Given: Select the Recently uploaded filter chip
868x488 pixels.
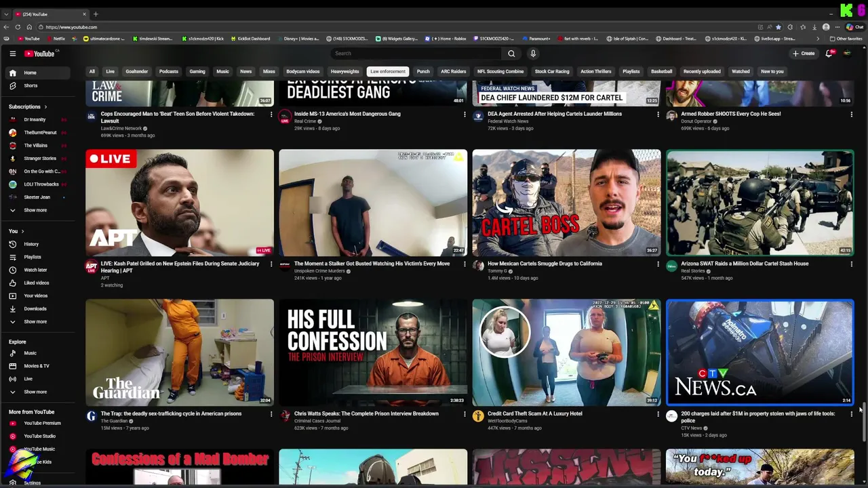Looking at the screenshot, I should point(702,71).
